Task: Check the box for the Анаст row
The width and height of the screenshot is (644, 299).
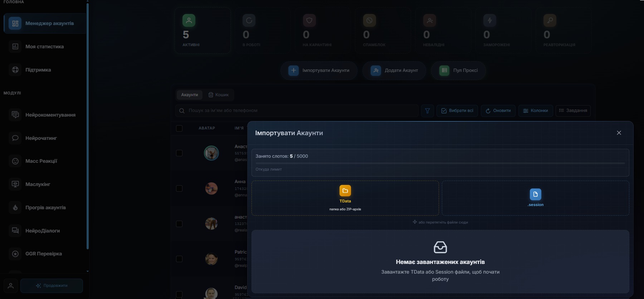Action: (x=179, y=153)
